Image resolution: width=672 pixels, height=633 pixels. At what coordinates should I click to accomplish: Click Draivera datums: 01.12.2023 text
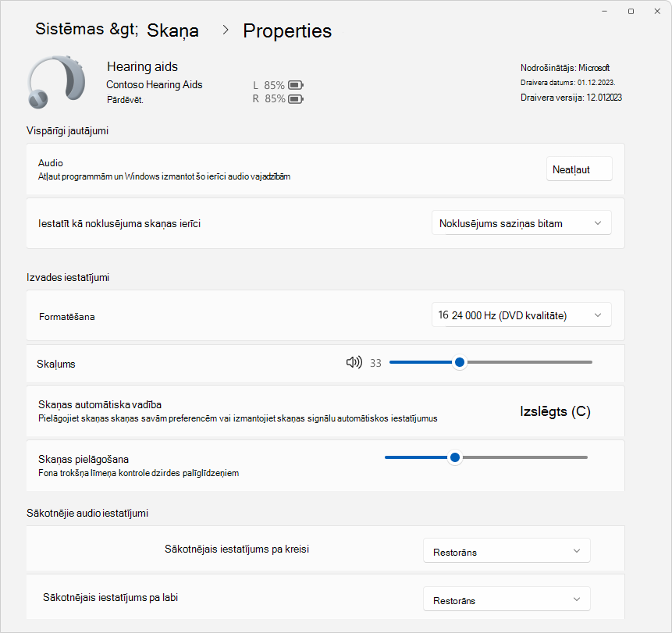[568, 82]
